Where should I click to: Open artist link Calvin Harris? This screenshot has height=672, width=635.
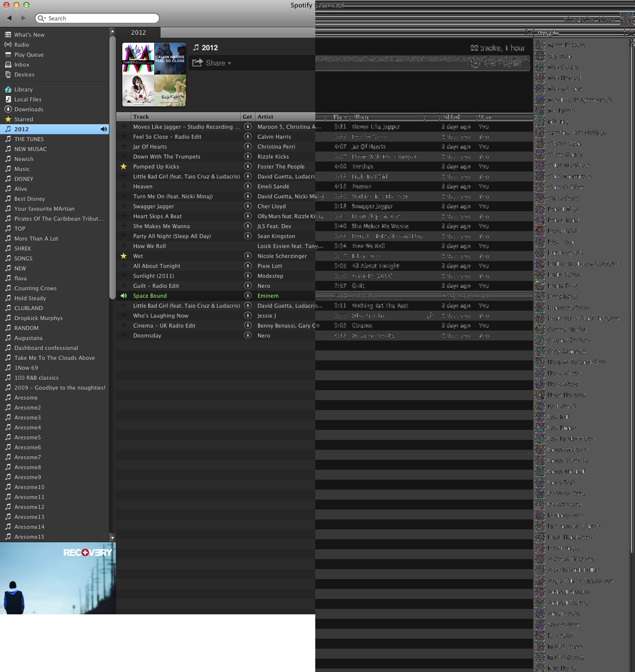click(x=274, y=137)
